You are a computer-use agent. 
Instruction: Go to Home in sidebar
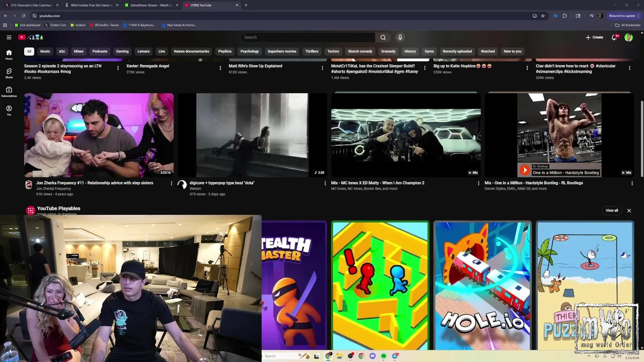[9, 54]
